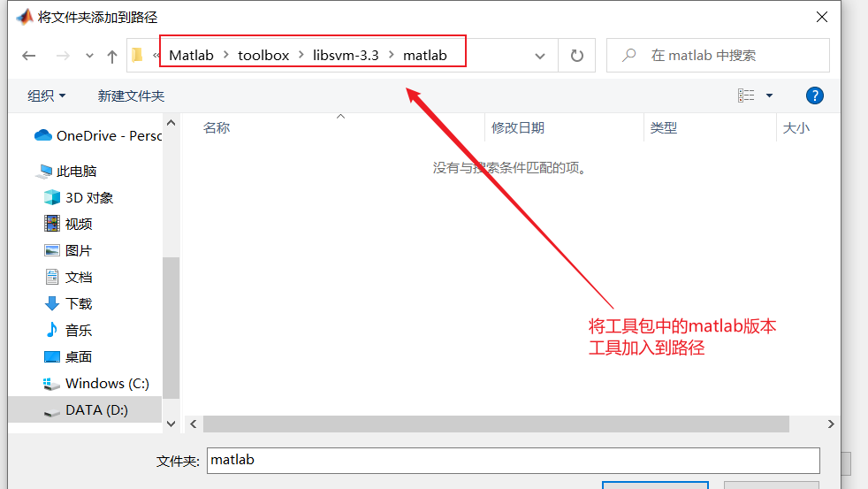868x489 pixels.
Task: Open 图片 folder in sidebar
Action: coord(67,251)
